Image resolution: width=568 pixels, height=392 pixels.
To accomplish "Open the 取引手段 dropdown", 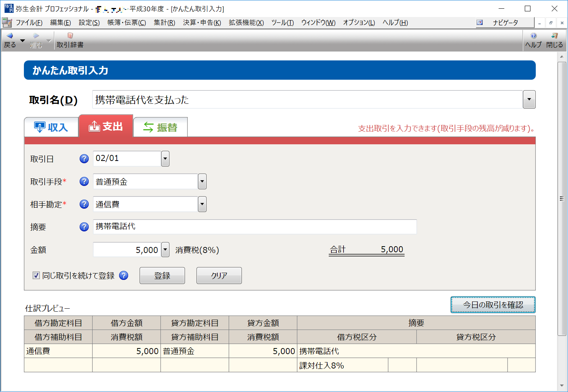I will pyautogui.click(x=202, y=181).
